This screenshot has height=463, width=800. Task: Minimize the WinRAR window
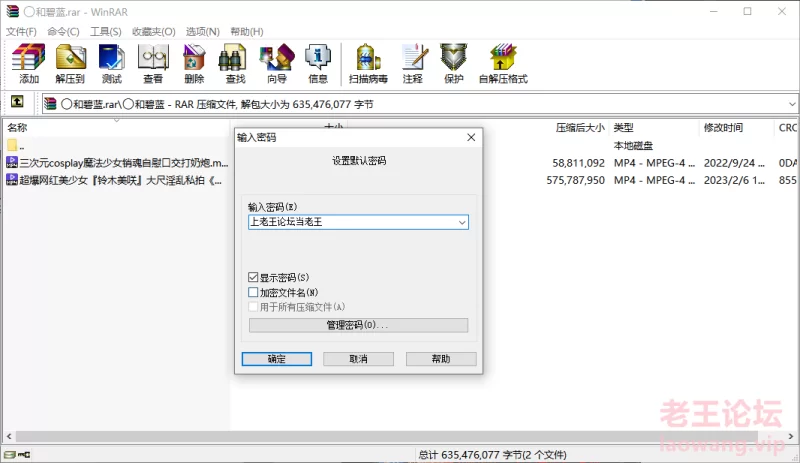pos(714,11)
